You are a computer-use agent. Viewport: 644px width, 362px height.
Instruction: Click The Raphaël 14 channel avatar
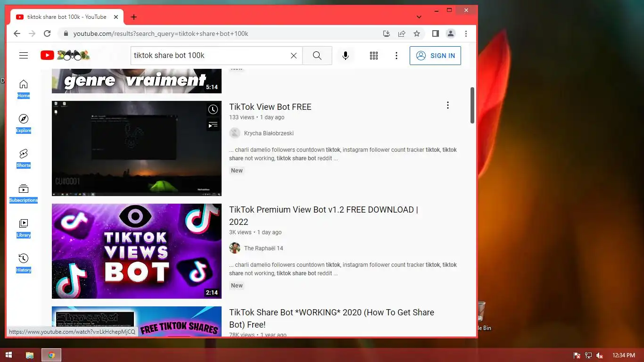235,248
